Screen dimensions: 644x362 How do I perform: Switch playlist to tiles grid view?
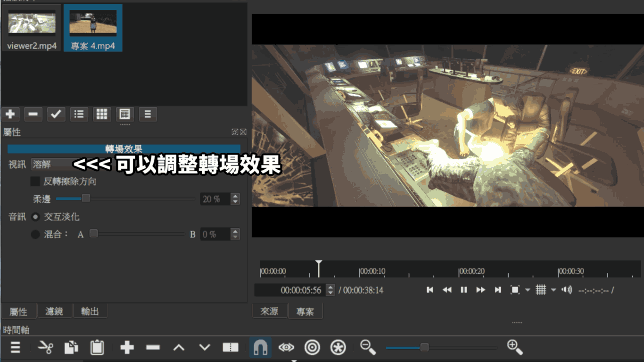[102, 114]
